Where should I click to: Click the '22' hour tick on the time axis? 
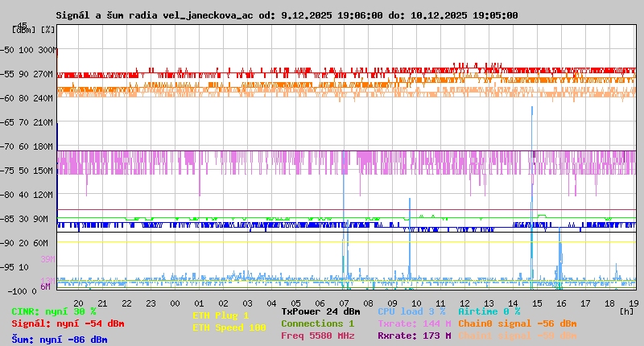pos(126,303)
